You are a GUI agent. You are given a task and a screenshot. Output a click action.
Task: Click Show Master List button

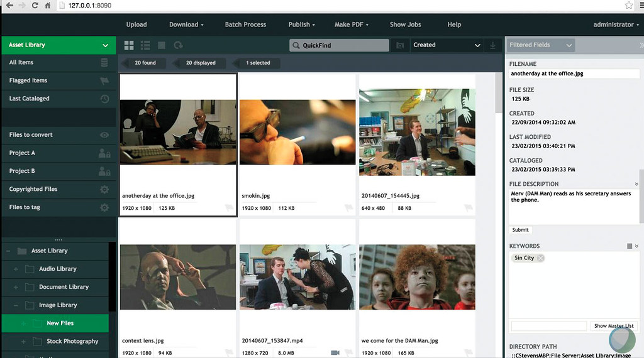click(614, 326)
